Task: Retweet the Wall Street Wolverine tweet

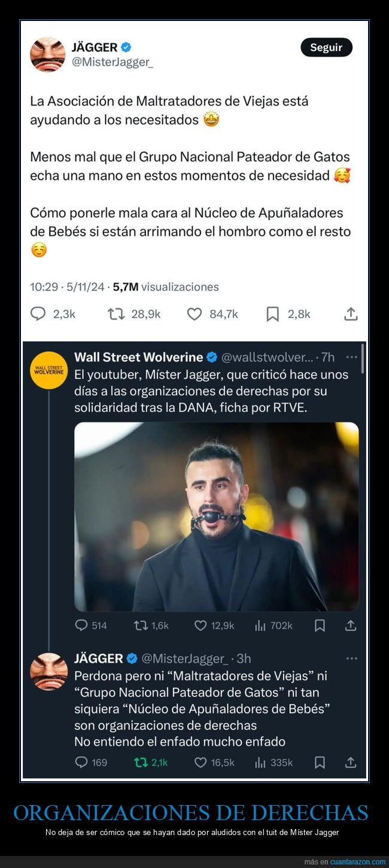Action: click(x=141, y=626)
